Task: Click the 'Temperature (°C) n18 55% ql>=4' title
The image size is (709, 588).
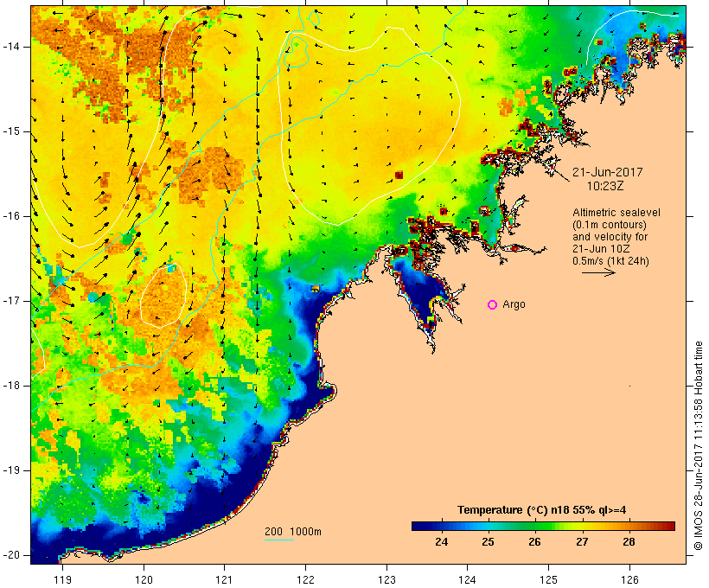Action: (x=542, y=510)
